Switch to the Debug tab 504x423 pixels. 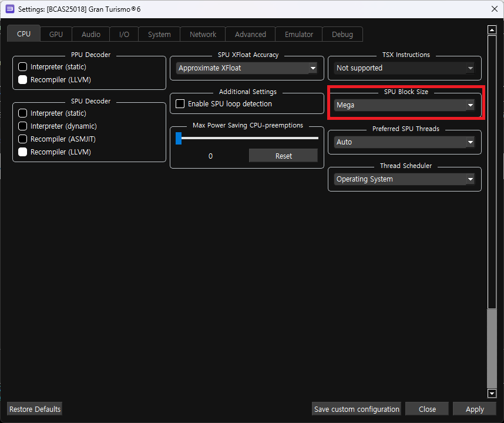point(342,35)
